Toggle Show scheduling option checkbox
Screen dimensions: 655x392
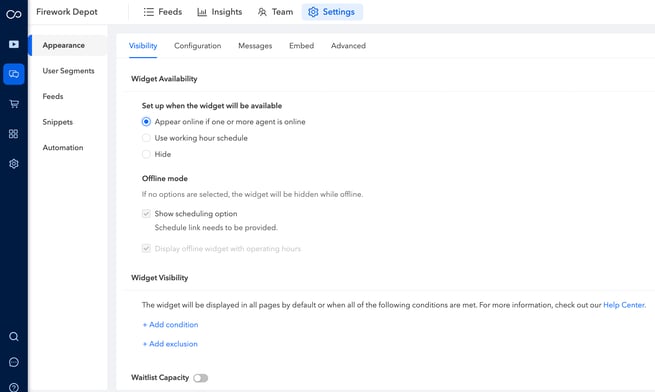(x=146, y=214)
